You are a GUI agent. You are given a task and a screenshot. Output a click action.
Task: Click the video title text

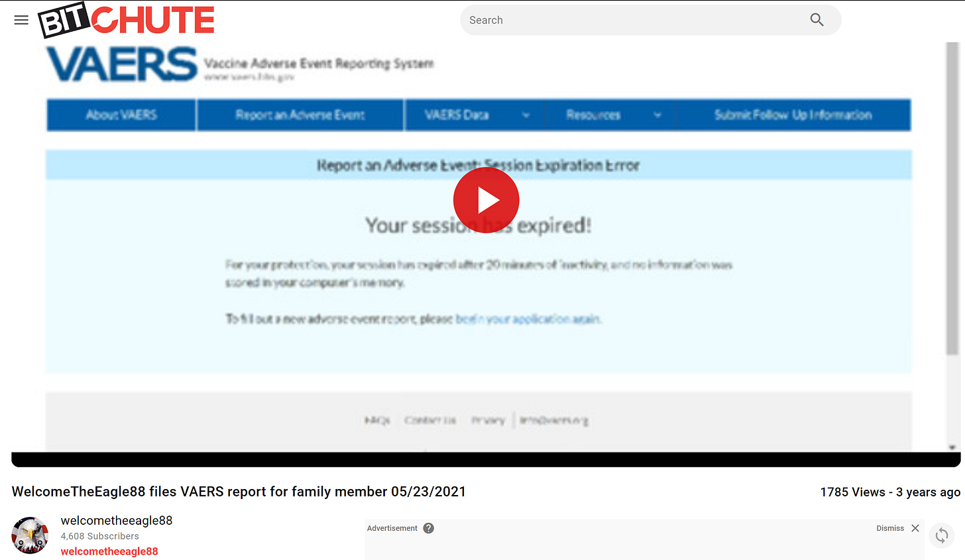point(239,492)
